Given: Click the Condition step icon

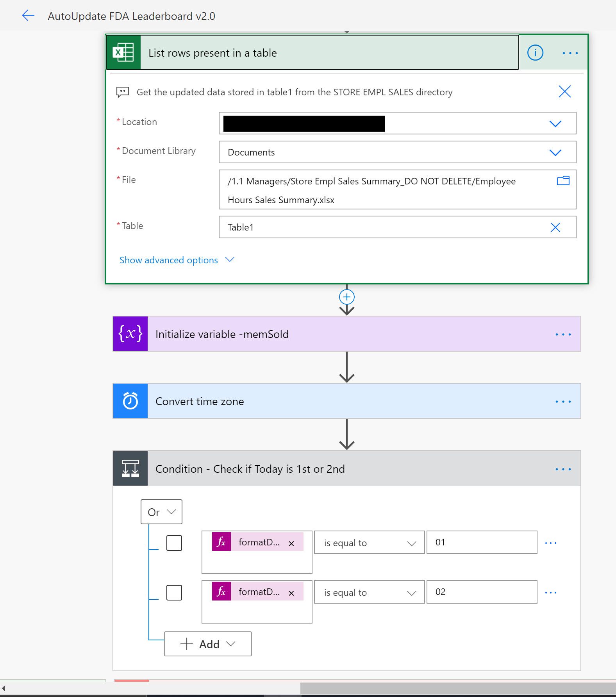Looking at the screenshot, I should 130,468.
